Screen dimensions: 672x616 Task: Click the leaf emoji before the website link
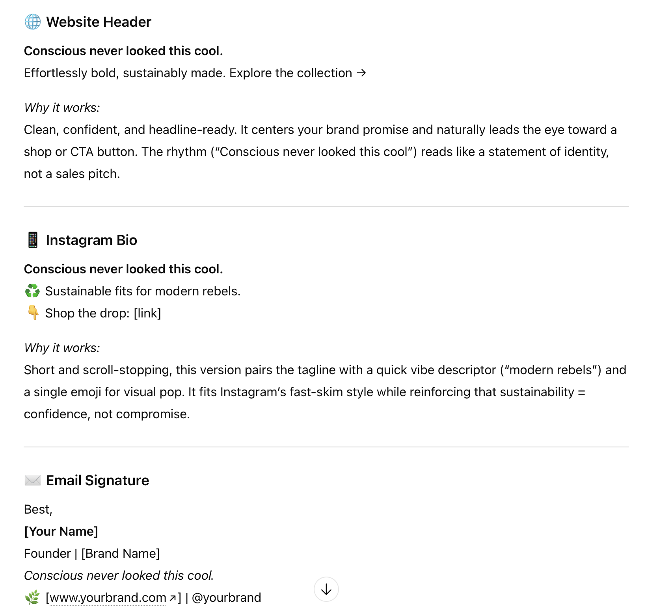[x=32, y=597]
